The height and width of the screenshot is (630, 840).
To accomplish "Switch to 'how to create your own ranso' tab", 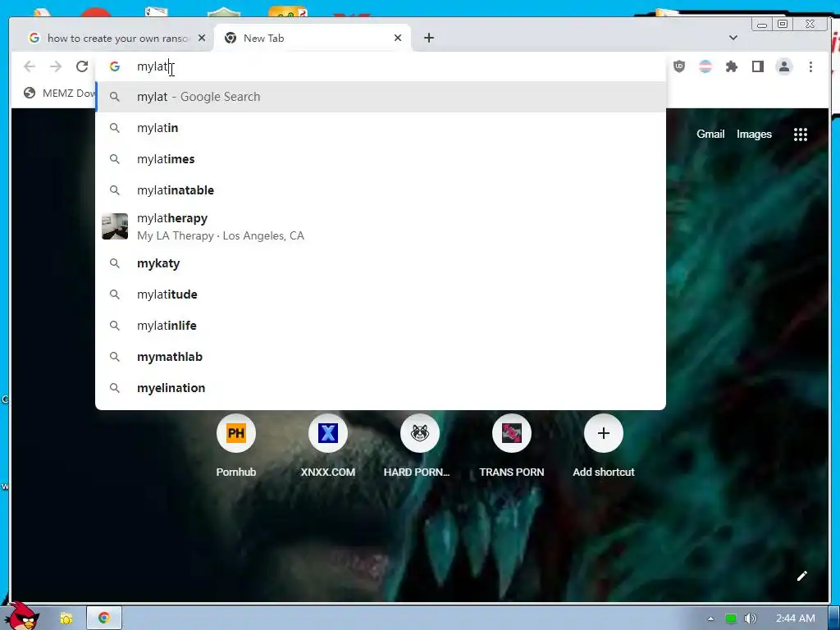I will [116, 38].
